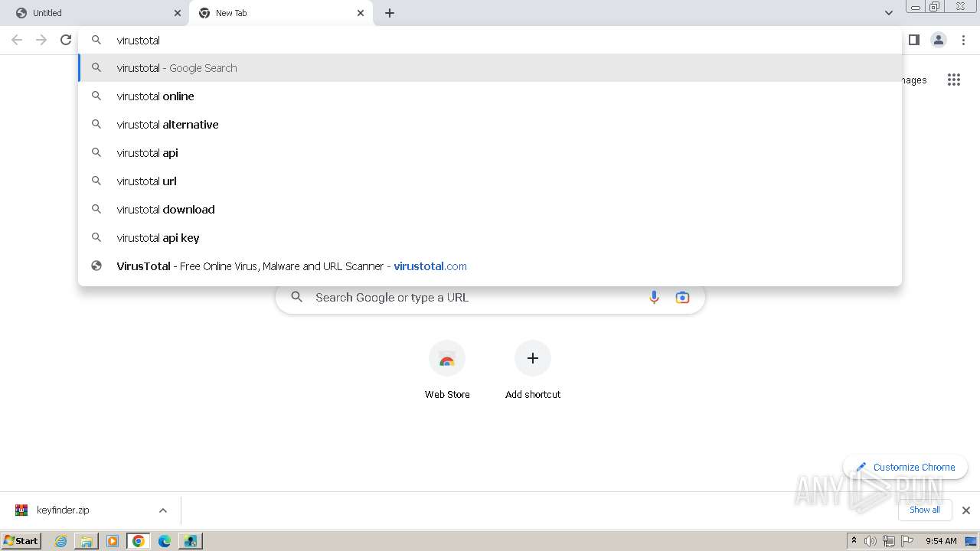This screenshot has width=980, height=551.
Task: Open the network tray icon
Action: [x=889, y=541]
